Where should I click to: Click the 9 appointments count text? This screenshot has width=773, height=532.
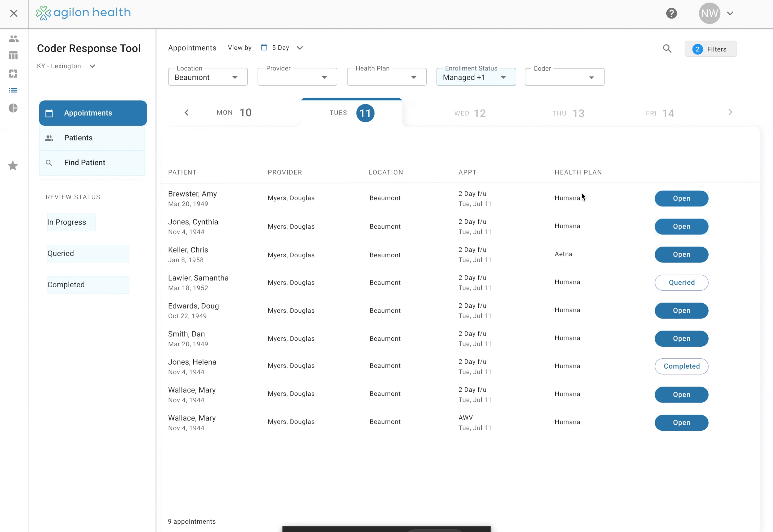point(191,521)
